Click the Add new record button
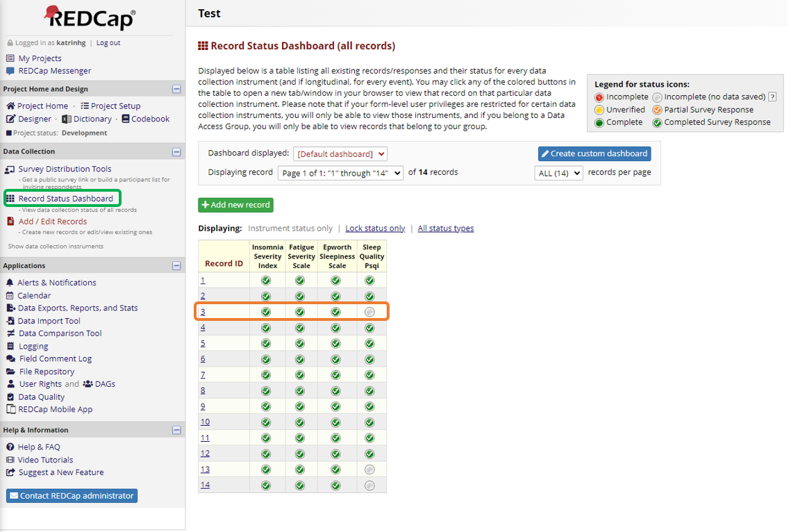Viewport: 791px width, 532px height. pos(235,205)
